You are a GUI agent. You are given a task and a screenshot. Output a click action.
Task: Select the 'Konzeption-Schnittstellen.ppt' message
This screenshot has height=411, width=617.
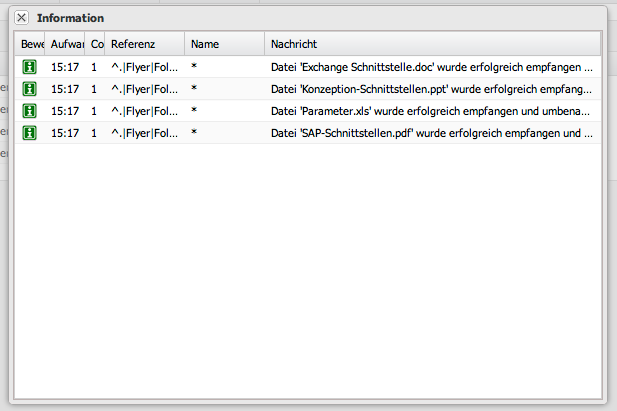432,89
